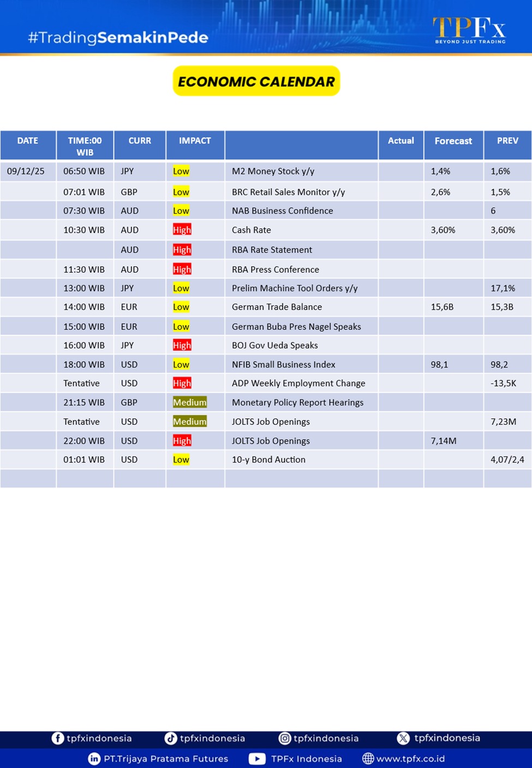Open the YouTube icon beside TPFx Indonesia
This screenshot has width=532, height=768.
click(257, 759)
